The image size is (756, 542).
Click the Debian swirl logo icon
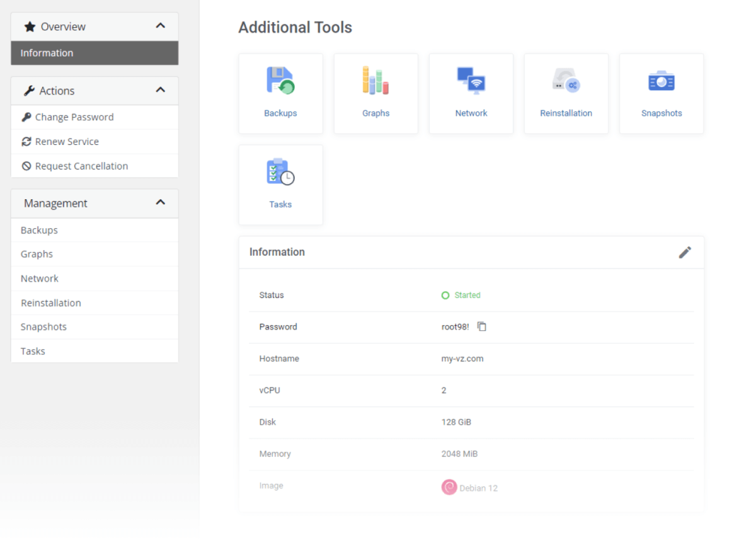pos(449,487)
